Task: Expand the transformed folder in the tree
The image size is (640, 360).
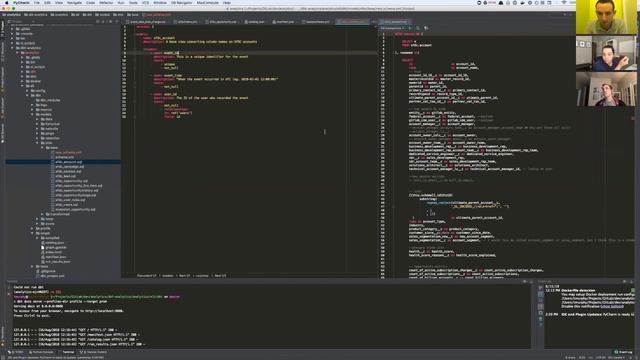Action: (43, 214)
